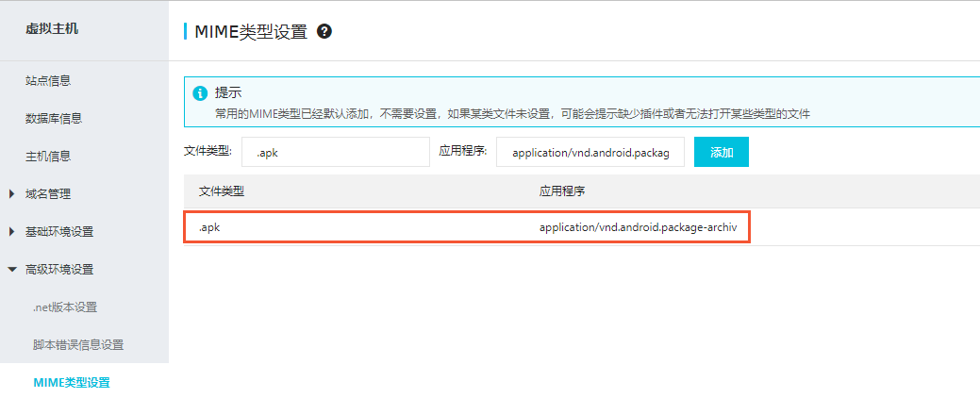Focus the 文件类型 input field

[x=335, y=152]
